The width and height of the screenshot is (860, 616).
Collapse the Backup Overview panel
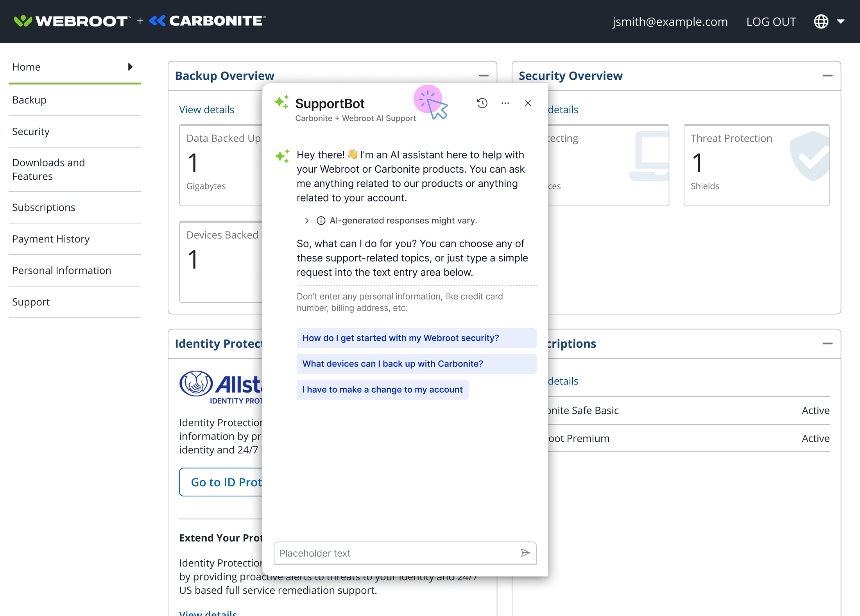pos(484,75)
